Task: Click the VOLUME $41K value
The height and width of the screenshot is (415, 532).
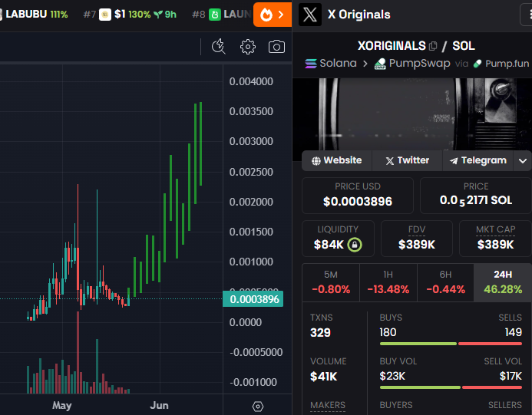Action: click(x=324, y=377)
